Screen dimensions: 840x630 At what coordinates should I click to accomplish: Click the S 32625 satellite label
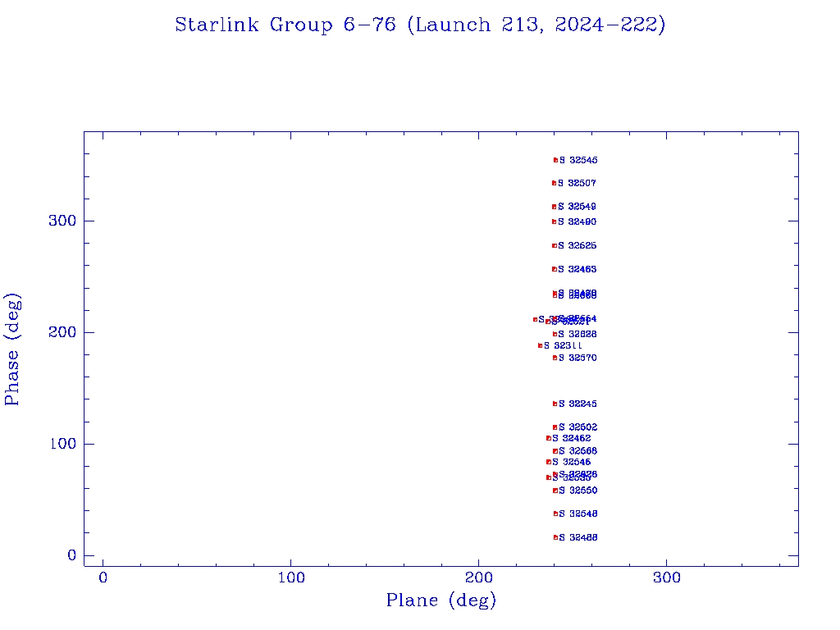[577, 246]
